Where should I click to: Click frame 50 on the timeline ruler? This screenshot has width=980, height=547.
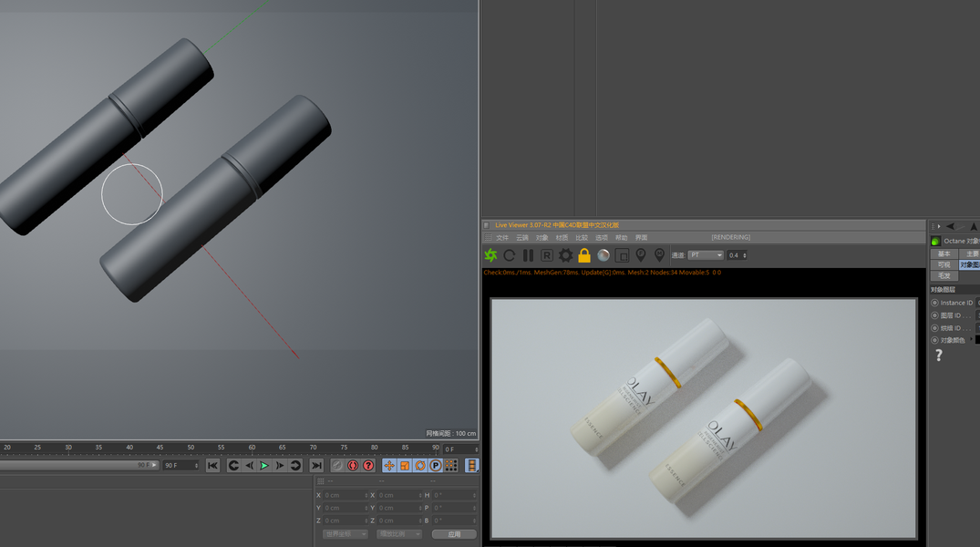[191, 448]
